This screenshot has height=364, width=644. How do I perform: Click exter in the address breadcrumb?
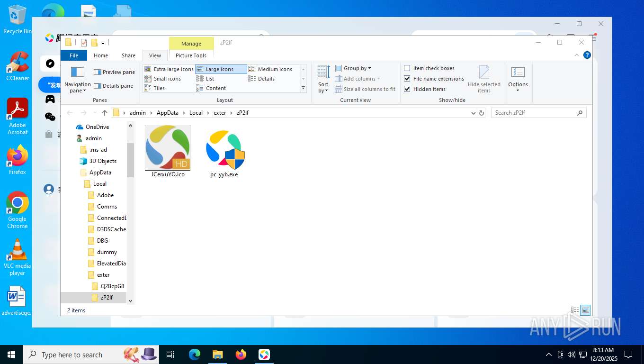(220, 113)
